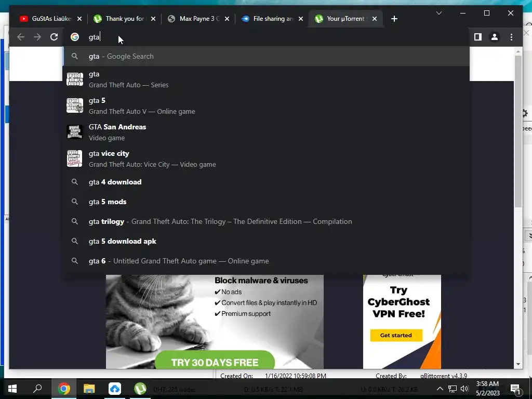
Task: Open µTorrent from the taskbar
Action: 140,389
